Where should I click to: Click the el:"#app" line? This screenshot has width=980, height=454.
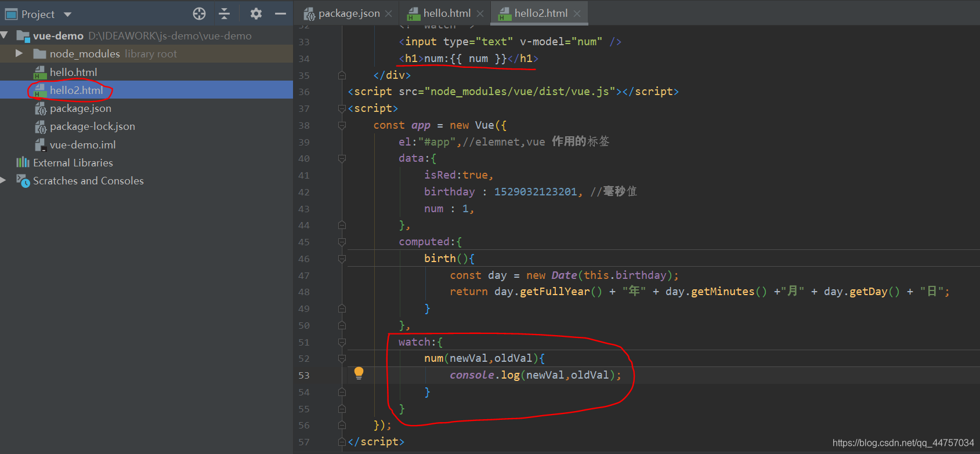504,142
